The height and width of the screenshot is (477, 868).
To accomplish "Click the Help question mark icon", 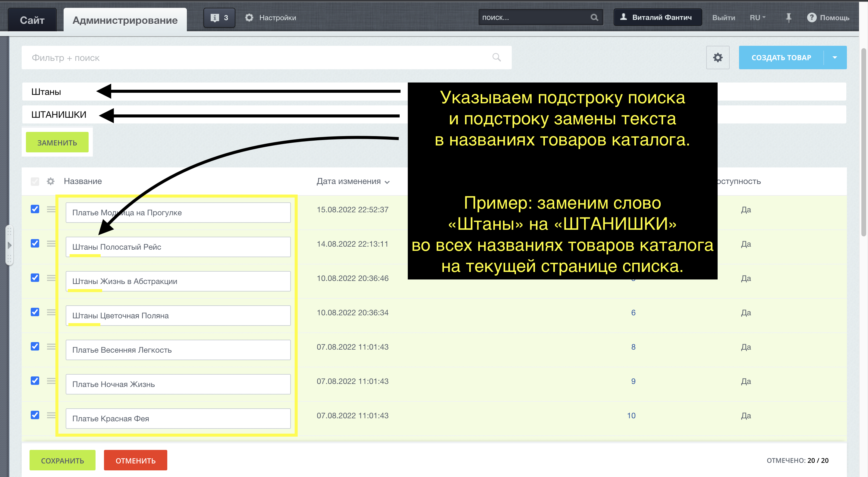I will (x=811, y=17).
